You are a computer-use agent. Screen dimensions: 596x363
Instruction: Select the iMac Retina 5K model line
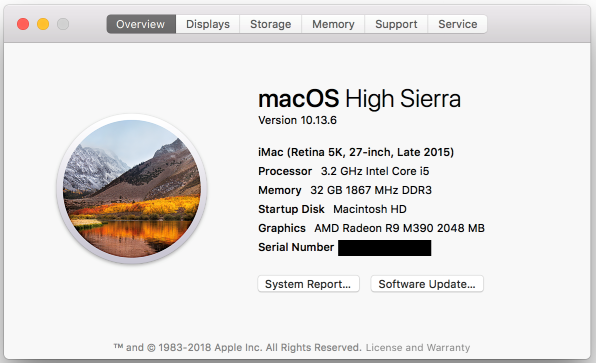[356, 152]
